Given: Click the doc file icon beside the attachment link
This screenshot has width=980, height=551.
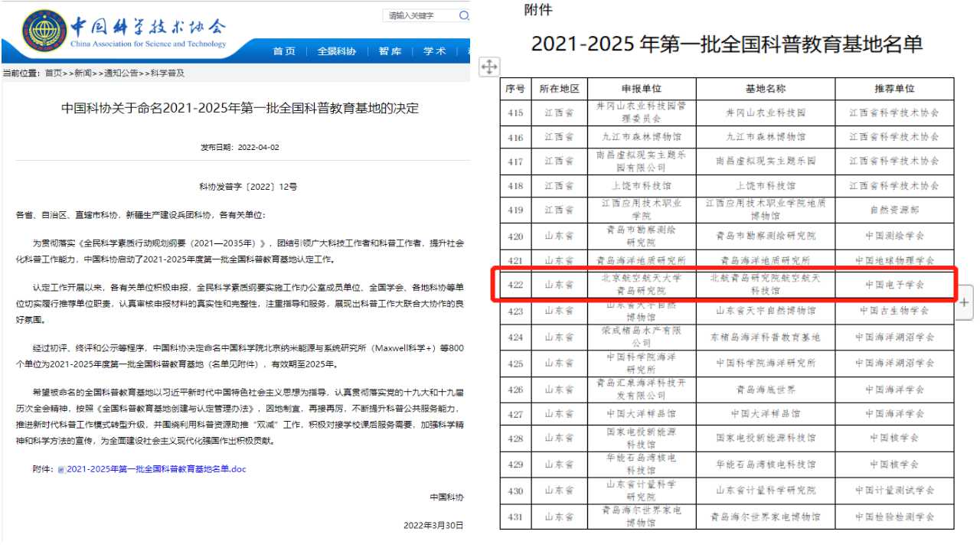Looking at the screenshot, I should click(61, 469).
